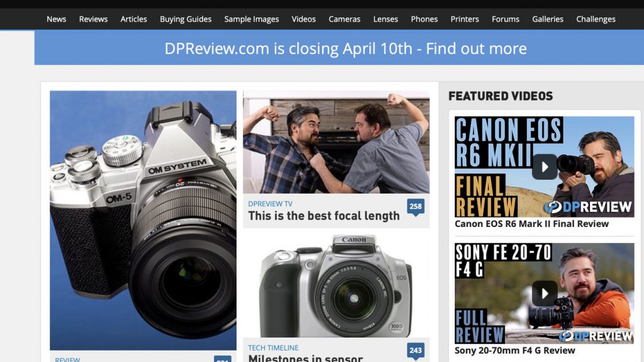
Task: Click the DPREVIEW TV category label
Action: (x=270, y=204)
